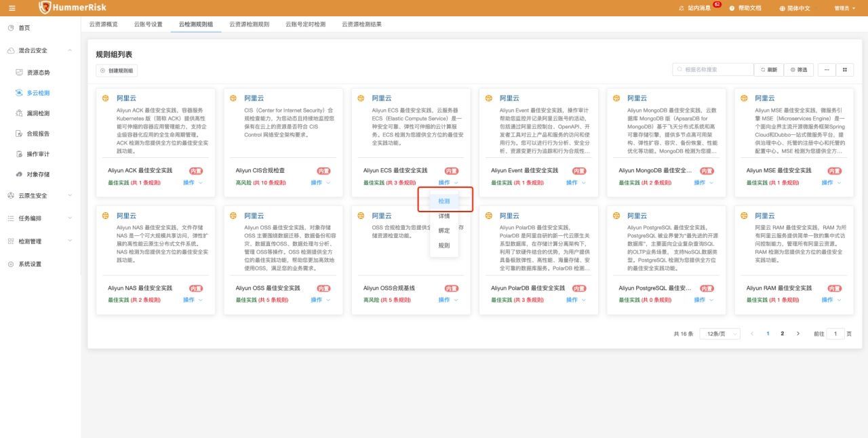Open 帮助文档 help documentation
868x438 pixels.
745,8
